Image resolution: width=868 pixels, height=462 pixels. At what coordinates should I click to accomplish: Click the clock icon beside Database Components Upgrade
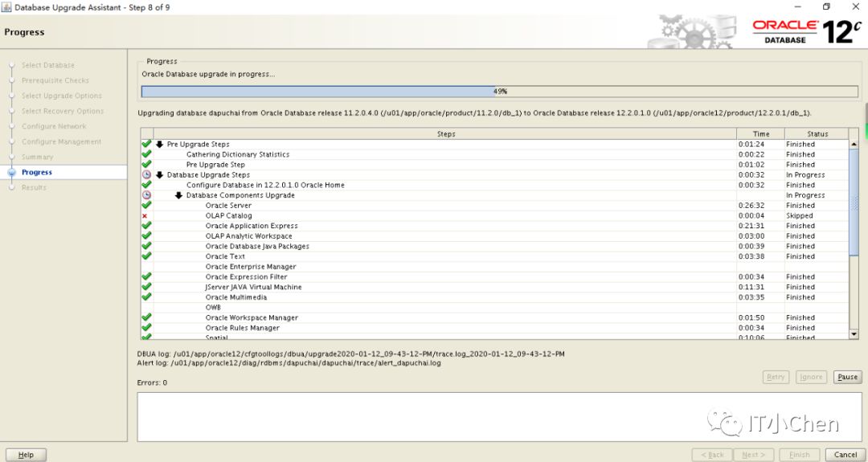[146, 195]
